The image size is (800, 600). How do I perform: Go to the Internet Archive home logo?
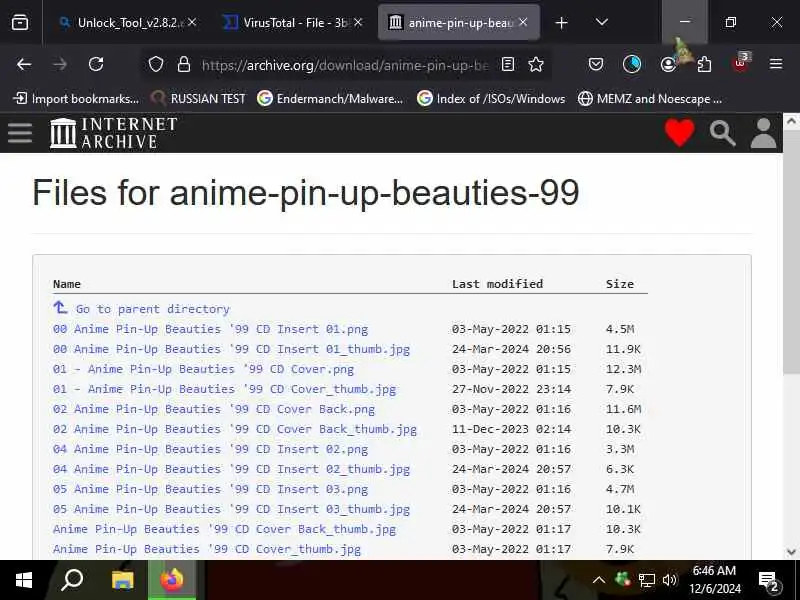(113, 133)
